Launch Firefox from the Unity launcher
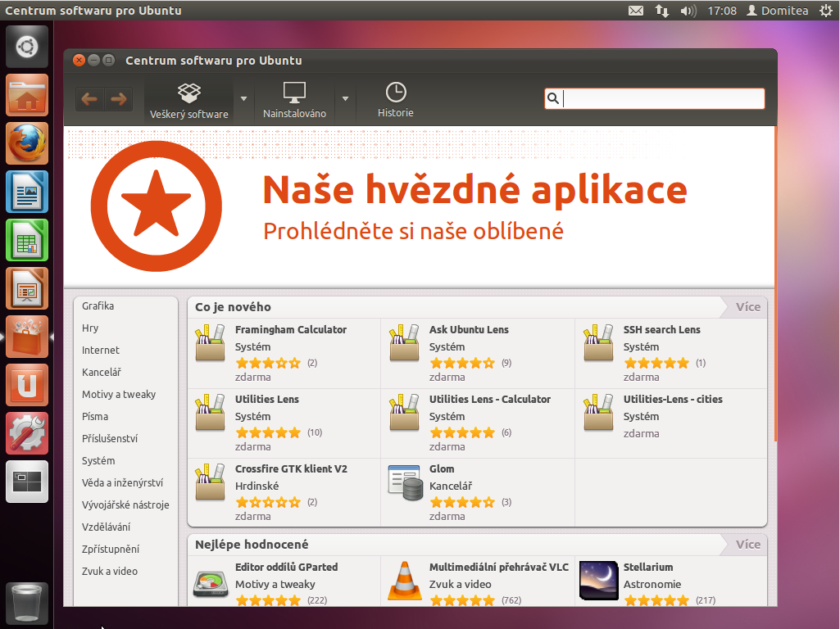This screenshot has height=629, width=840. pos(28,143)
